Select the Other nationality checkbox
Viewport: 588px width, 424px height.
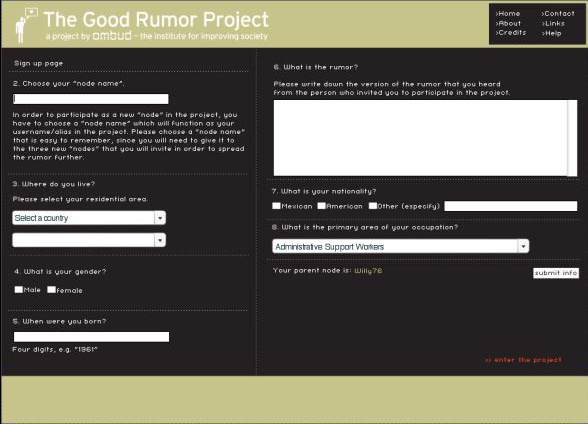[373, 205]
